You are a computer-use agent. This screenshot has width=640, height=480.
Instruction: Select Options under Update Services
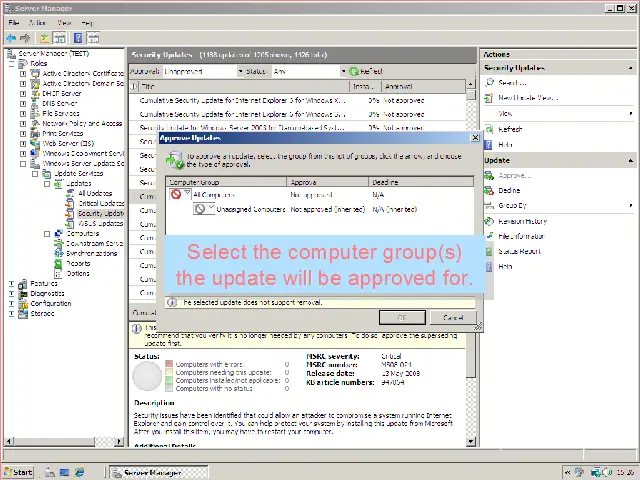(x=78, y=273)
